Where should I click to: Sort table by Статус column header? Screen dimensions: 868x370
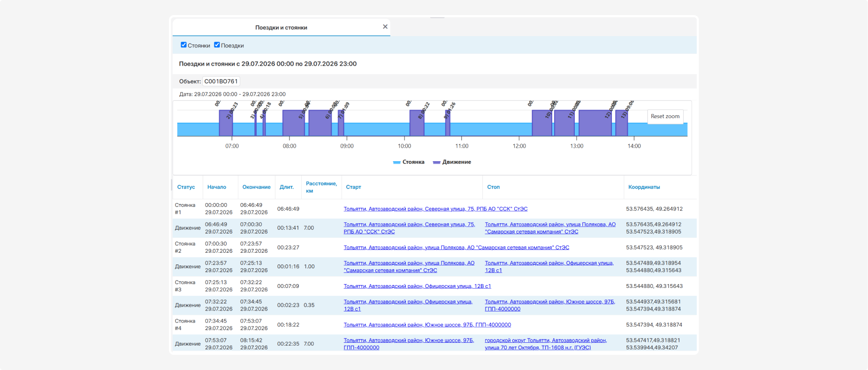coord(186,187)
